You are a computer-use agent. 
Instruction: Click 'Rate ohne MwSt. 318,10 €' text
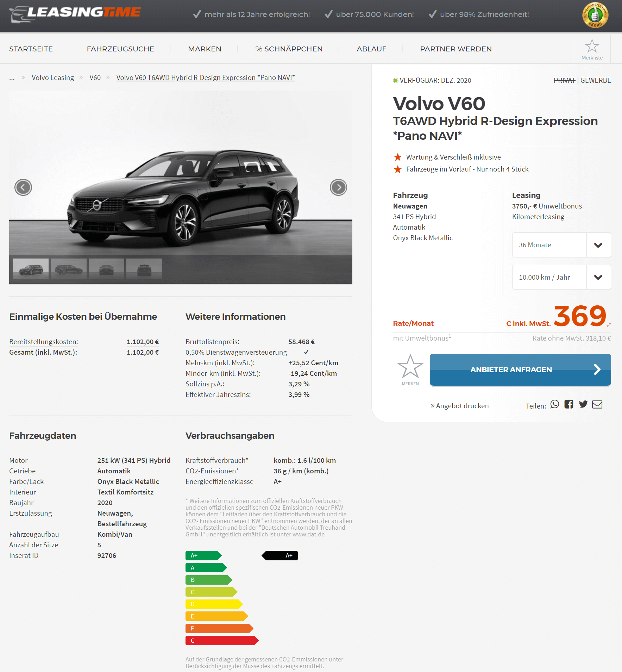tap(572, 338)
